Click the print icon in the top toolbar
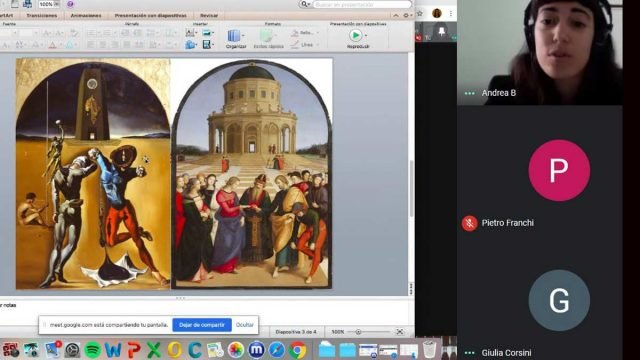The height and width of the screenshot is (360, 640). tap(27, 4)
